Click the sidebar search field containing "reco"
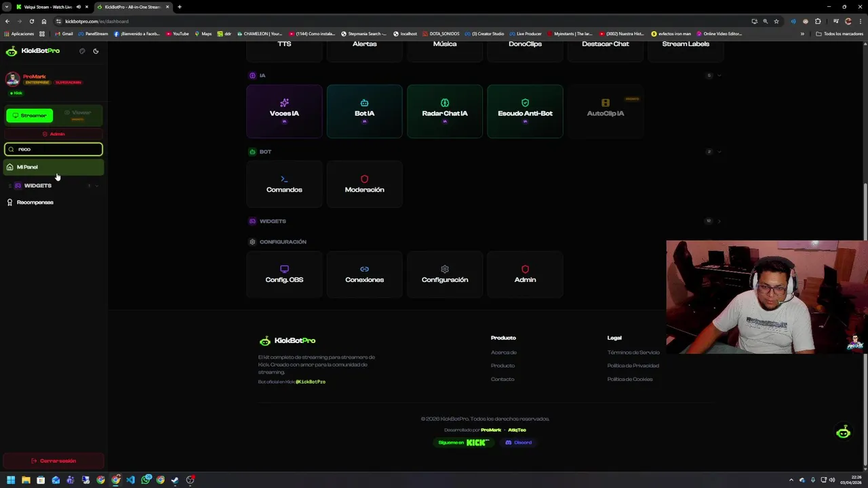The image size is (868, 488). pyautogui.click(x=54, y=149)
